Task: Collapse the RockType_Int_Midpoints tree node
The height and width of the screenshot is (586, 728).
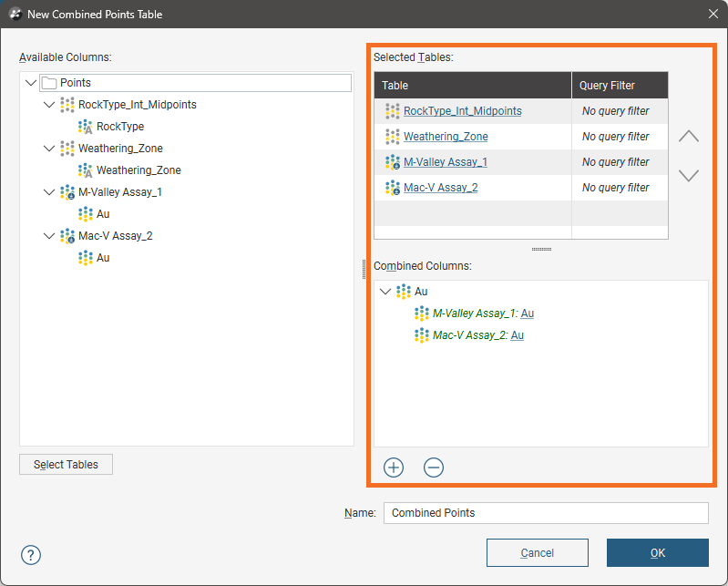Action: click(49, 105)
